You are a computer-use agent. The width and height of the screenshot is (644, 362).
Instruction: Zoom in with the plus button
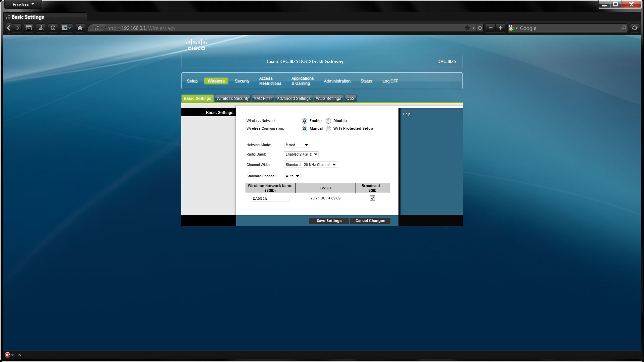[x=500, y=28]
